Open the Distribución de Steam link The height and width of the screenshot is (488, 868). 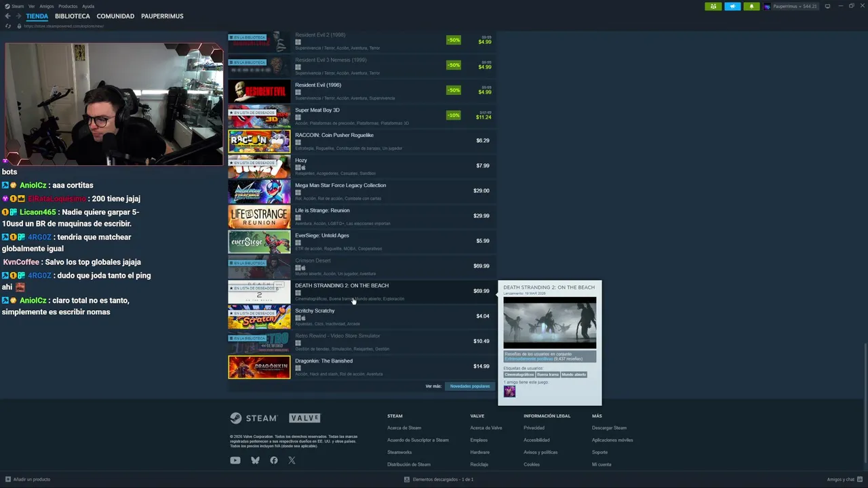pos(409,464)
